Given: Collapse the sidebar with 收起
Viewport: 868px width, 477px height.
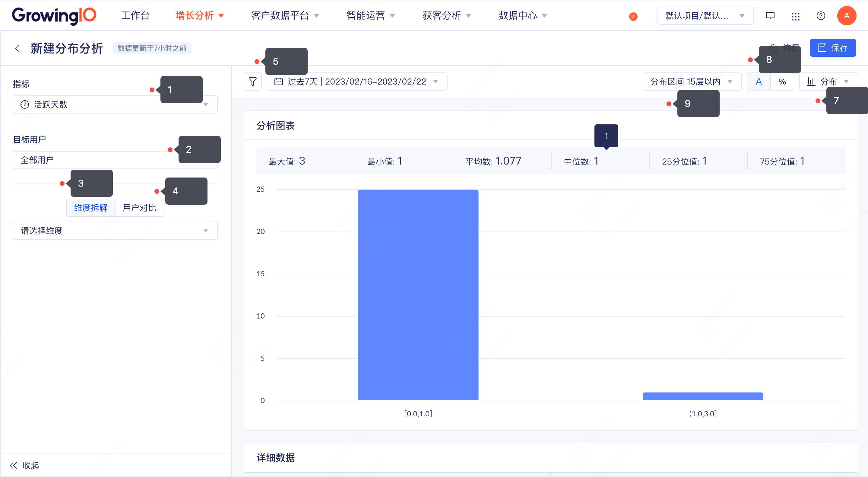Looking at the screenshot, I should 24,466.
